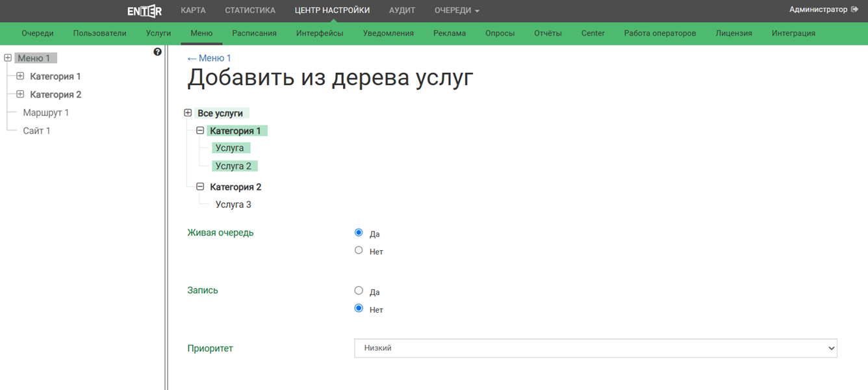This screenshot has width=868, height=390.
Task: Switch to the Пользователи tab
Action: [x=99, y=33]
